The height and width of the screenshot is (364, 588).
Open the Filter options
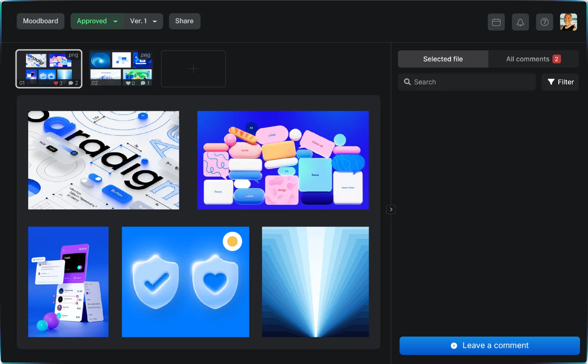click(x=560, y=82)
